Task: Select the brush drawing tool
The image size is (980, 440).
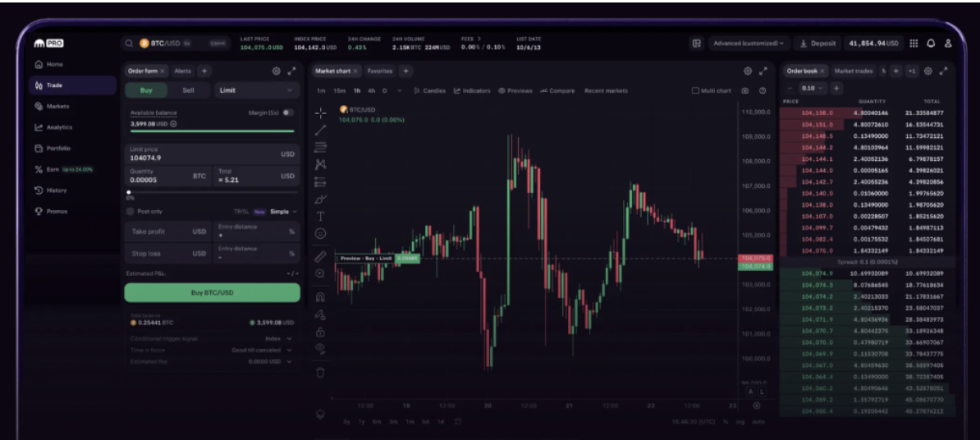Action: click(x=320, y=199)
